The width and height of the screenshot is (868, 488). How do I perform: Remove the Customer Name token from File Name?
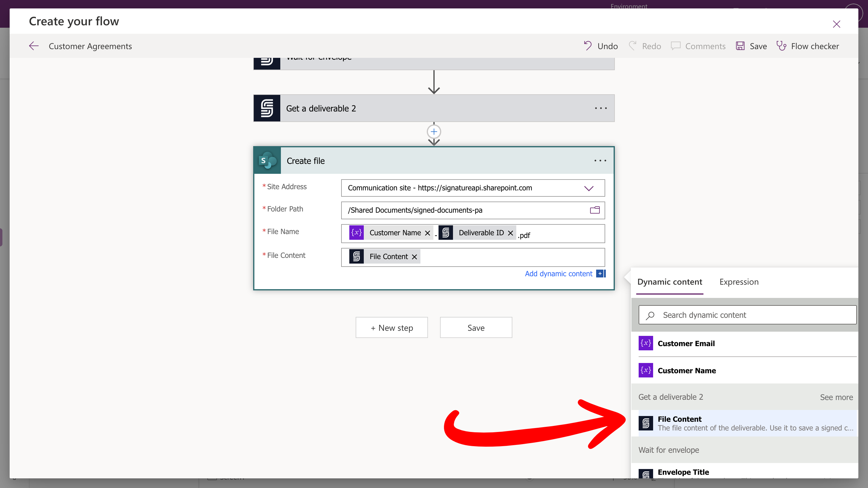427,233
